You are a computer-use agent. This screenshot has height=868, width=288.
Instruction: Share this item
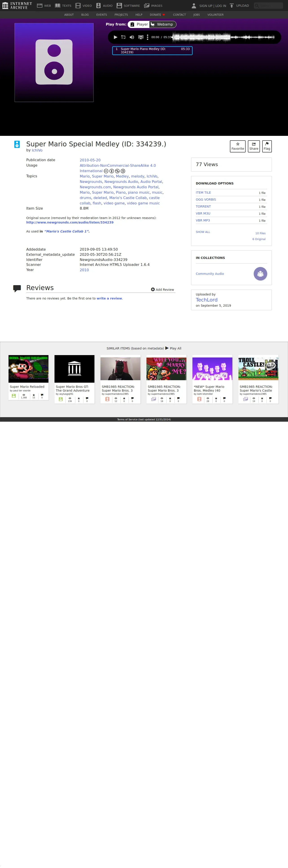(x=254, y=146)
